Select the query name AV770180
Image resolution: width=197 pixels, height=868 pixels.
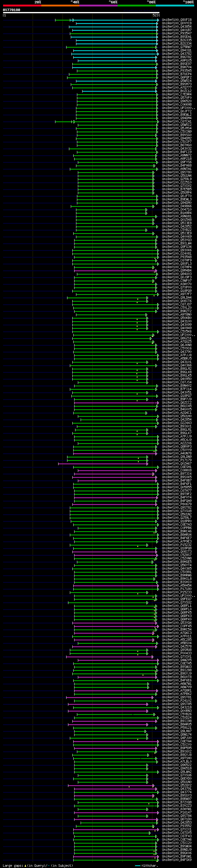(11, 10)
